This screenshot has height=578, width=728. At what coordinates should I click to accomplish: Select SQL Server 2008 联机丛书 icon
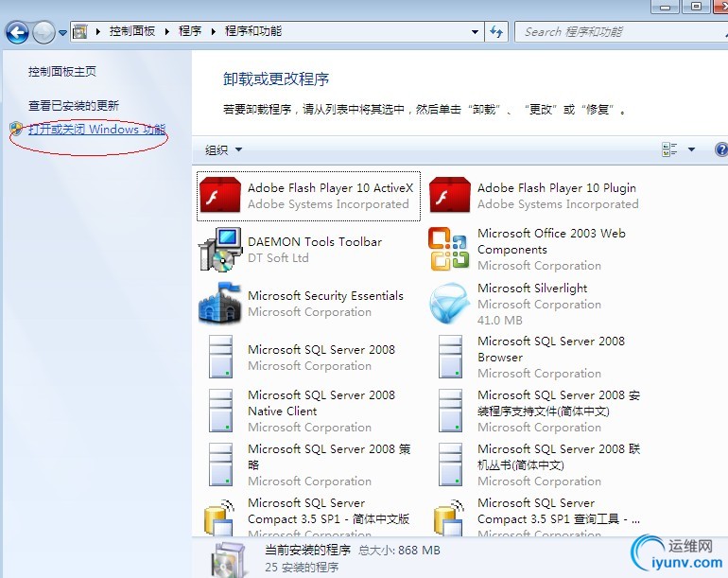pos(450,464)
